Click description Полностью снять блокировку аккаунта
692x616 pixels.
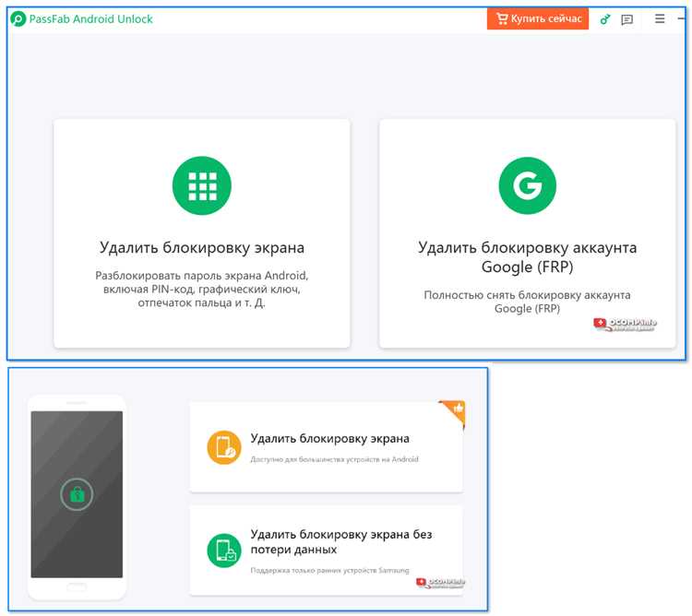click(x=528, y=302)
